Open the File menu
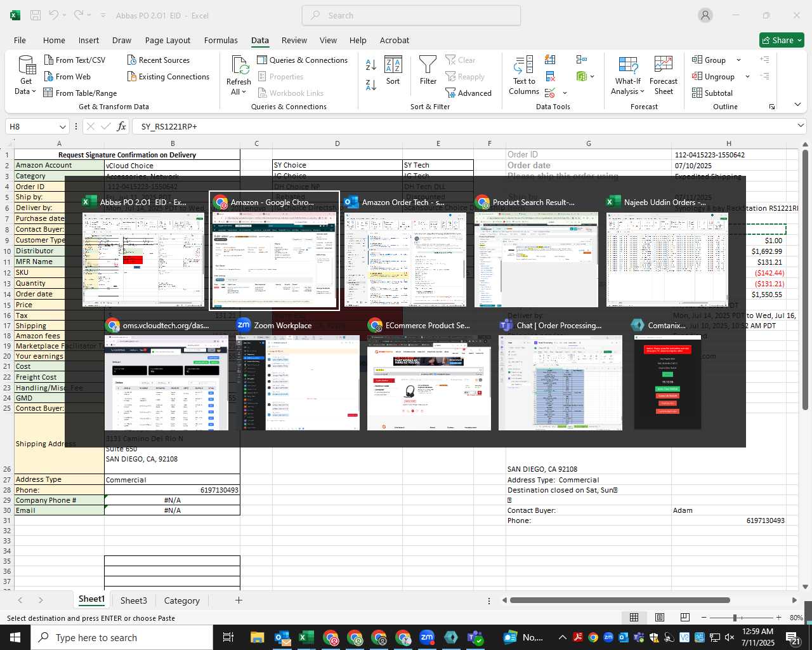 coord(20,40)
